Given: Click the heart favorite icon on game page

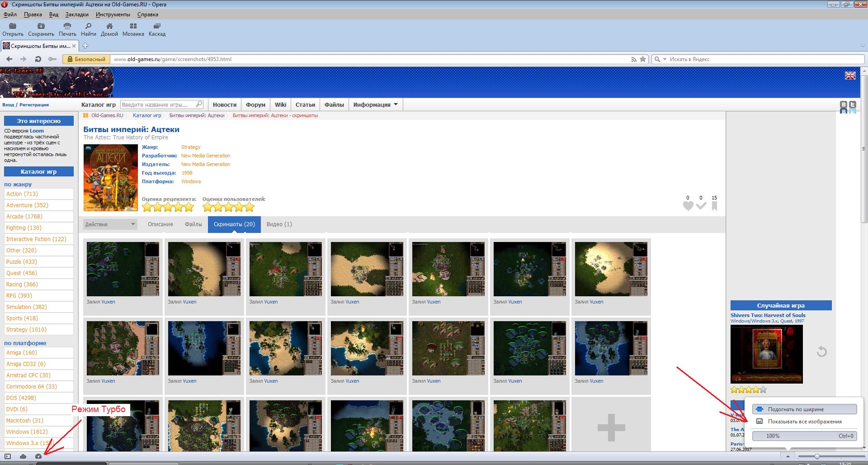Looking at the screenshot, I should pyautogui.click(x=688, y=206).
